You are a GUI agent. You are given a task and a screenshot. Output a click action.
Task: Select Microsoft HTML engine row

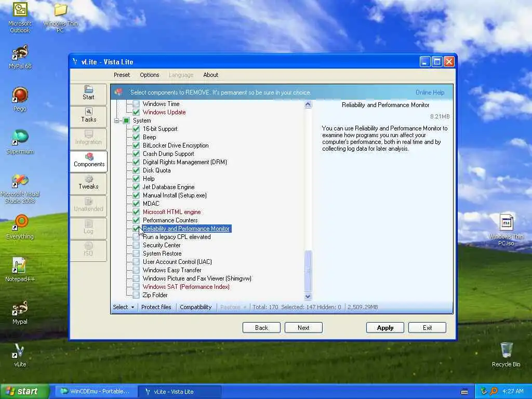tap(171, 212)
